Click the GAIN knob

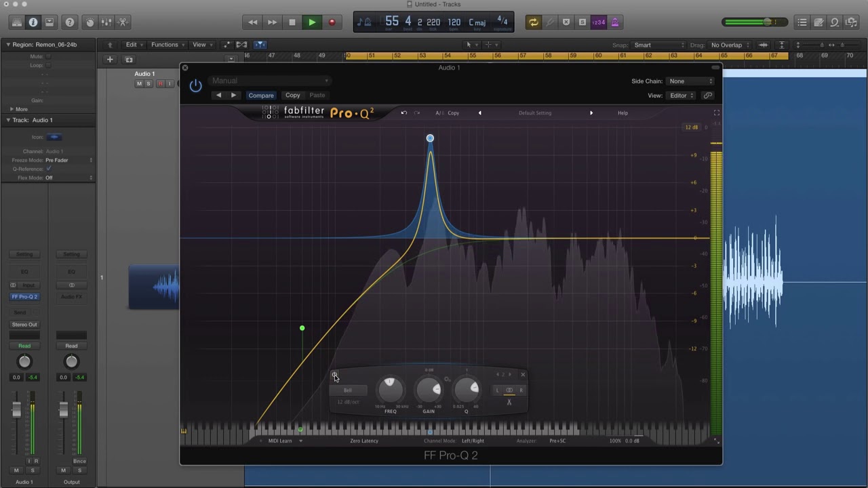[x=429, y=389]
